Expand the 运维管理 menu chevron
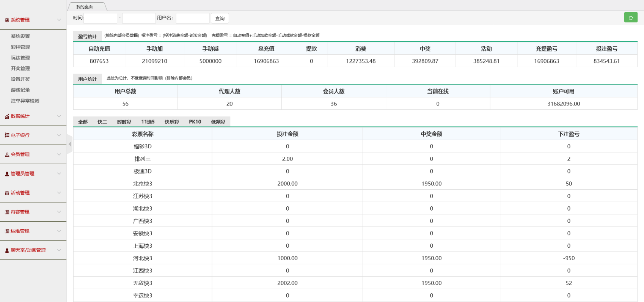The height and width of the screenshot is (302, 644). (x=59, y=231)
